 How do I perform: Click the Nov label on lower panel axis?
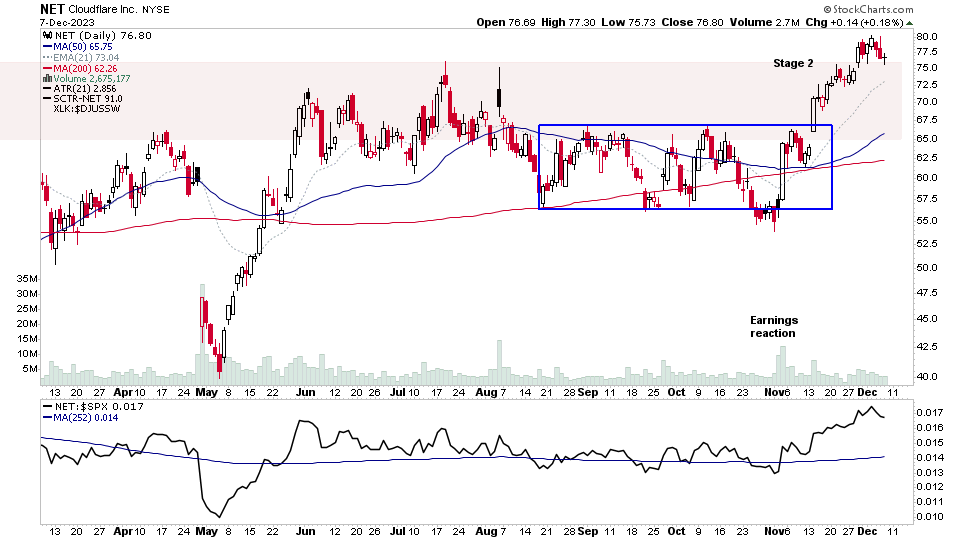click(x=773, y=531)
